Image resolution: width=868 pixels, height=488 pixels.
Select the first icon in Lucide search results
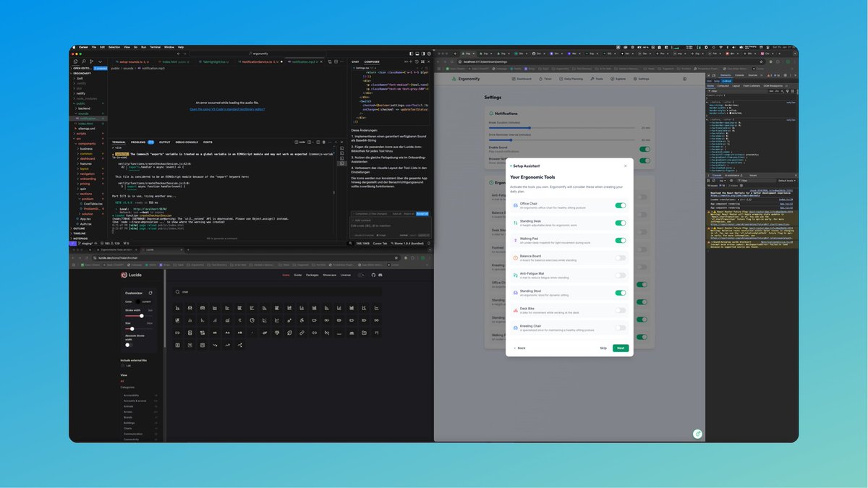(x=177, y=308)
